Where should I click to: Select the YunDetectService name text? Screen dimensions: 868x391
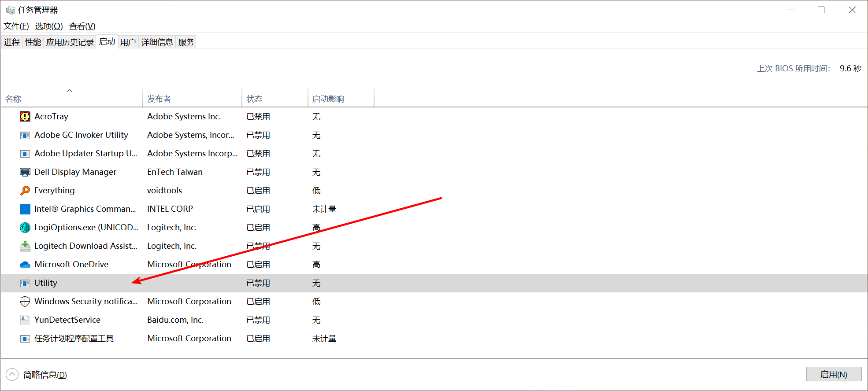(67, 320)
